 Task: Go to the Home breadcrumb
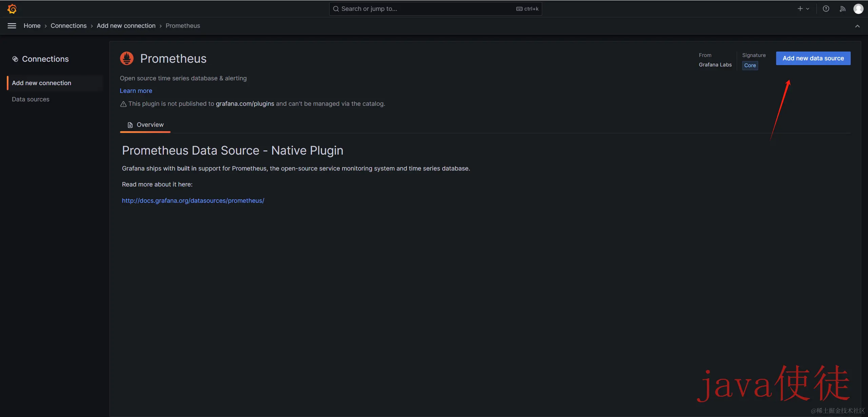[x=32, y=26]
